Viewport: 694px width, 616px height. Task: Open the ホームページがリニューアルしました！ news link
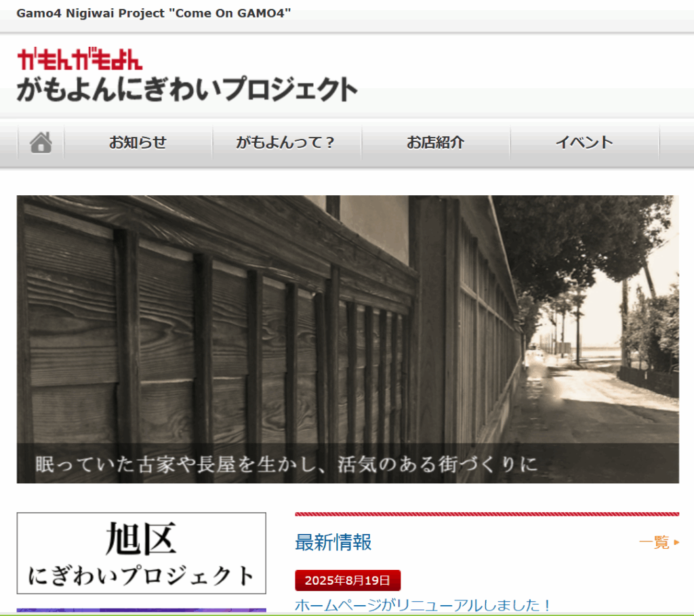[x=424, y=605]
